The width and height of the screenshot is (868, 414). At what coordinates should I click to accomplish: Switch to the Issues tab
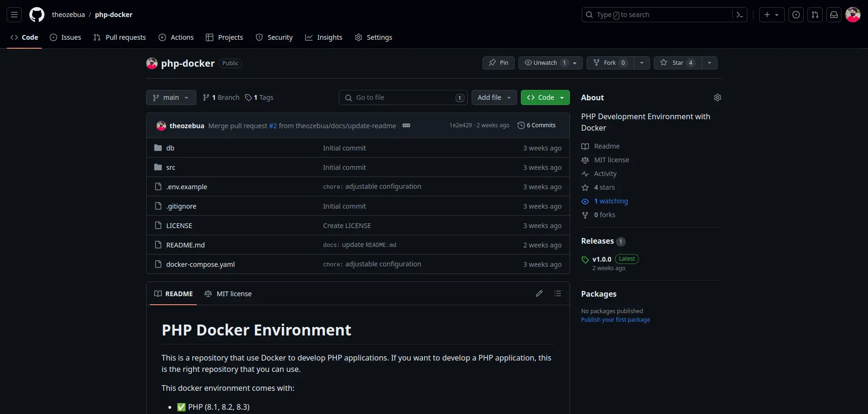point(65,37)
